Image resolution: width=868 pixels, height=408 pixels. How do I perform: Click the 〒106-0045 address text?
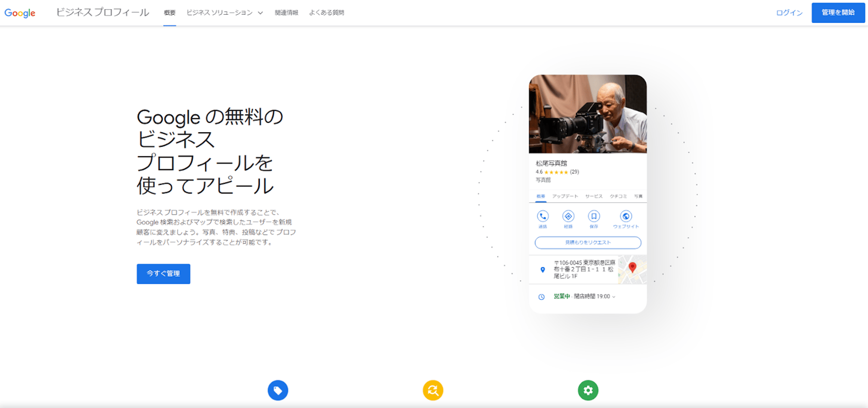pos(584,269)
